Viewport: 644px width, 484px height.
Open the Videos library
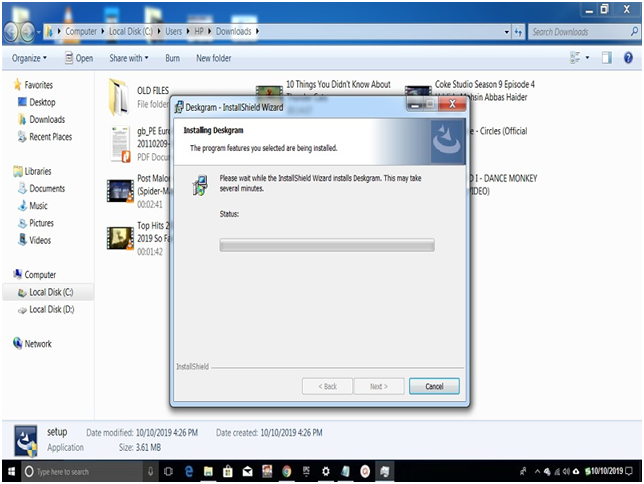click(x=40, y=240)
